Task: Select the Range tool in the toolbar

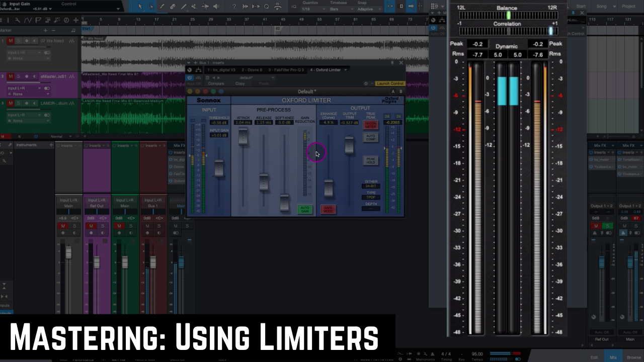Action: click(151, 7)
